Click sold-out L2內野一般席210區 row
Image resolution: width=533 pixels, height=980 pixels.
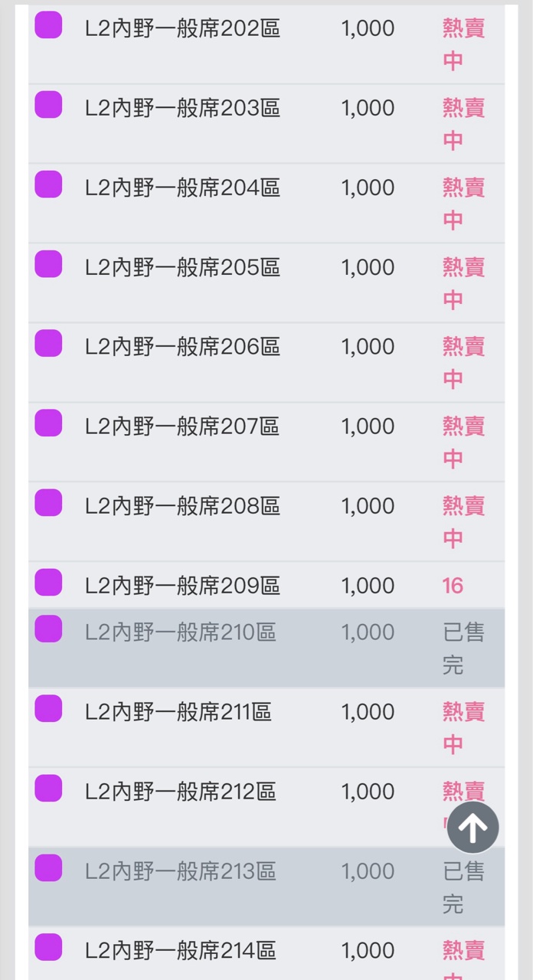(181, 633)
